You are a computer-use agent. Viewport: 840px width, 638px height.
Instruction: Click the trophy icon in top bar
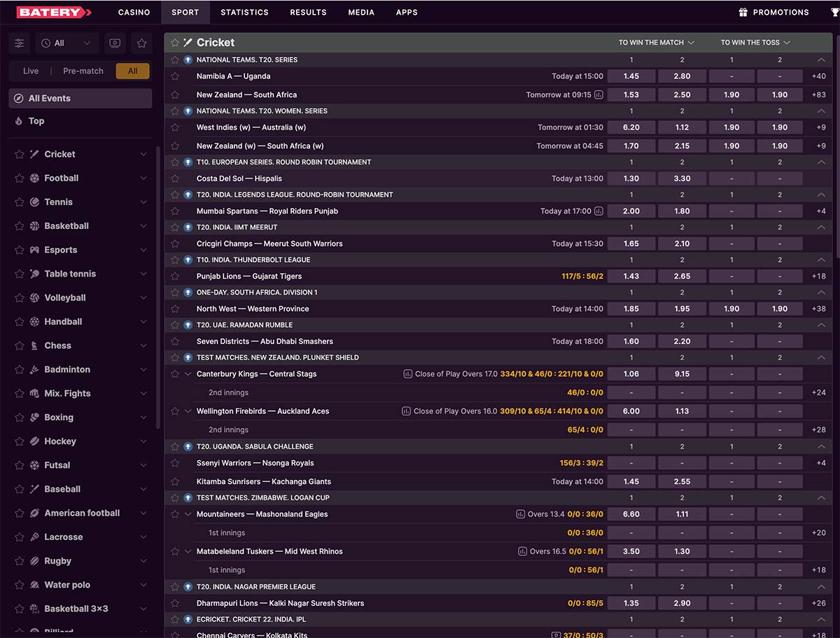pyautogui.click(x=834, y=12)
